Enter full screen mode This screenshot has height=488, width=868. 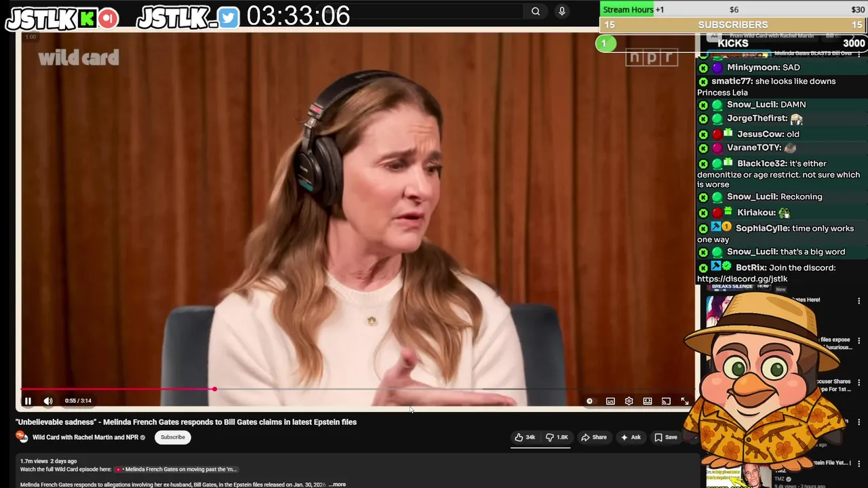point(684,401)
